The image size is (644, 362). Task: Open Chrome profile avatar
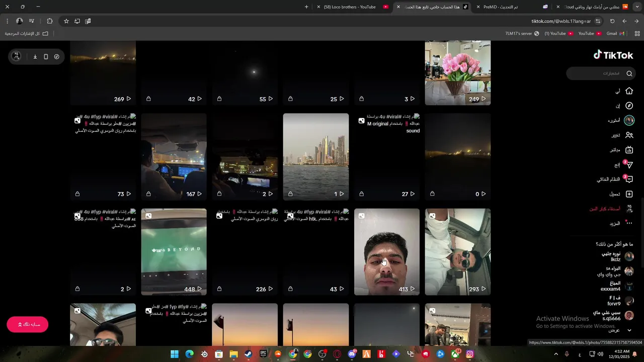[x=19, y=21]
